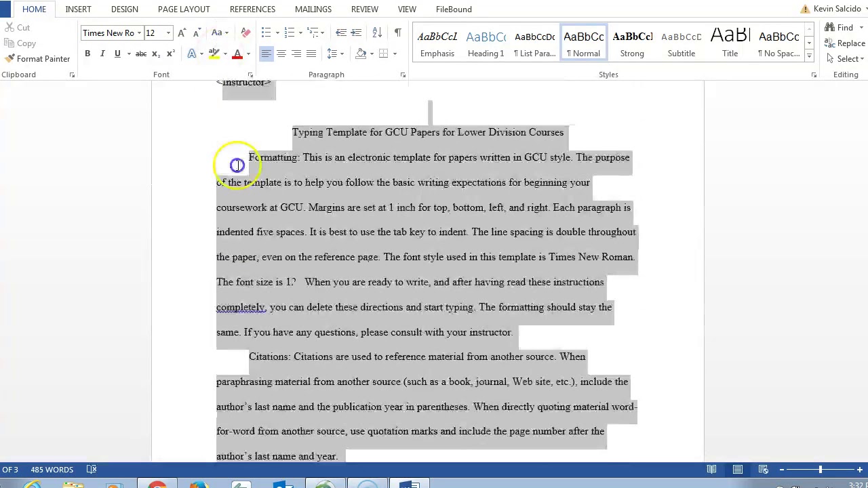Toggle bullet list formatting
This screenshot has height=488, width=868.
pos(265,33)
